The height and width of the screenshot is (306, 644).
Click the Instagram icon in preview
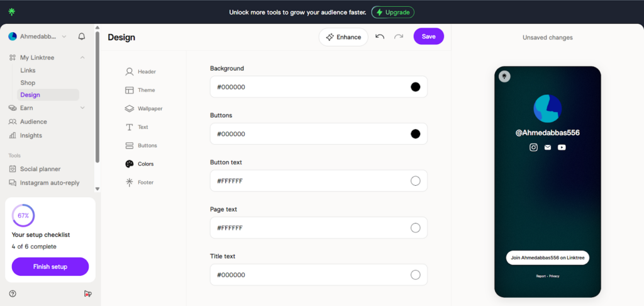pyautogui.click(x=533, y=147)
